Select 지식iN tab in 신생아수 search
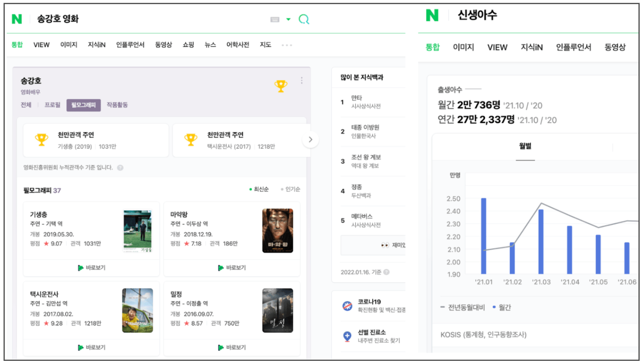 (x=532, y=47)
